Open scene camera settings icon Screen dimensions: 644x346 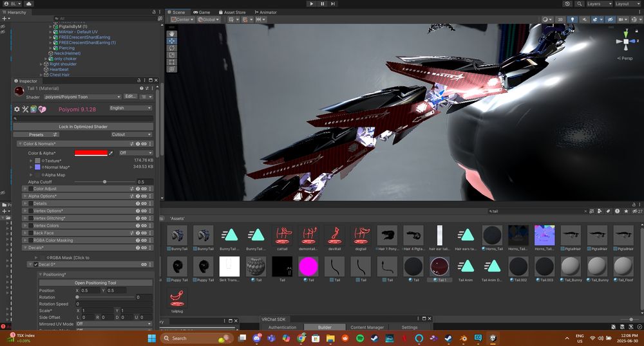click(622, 19)
